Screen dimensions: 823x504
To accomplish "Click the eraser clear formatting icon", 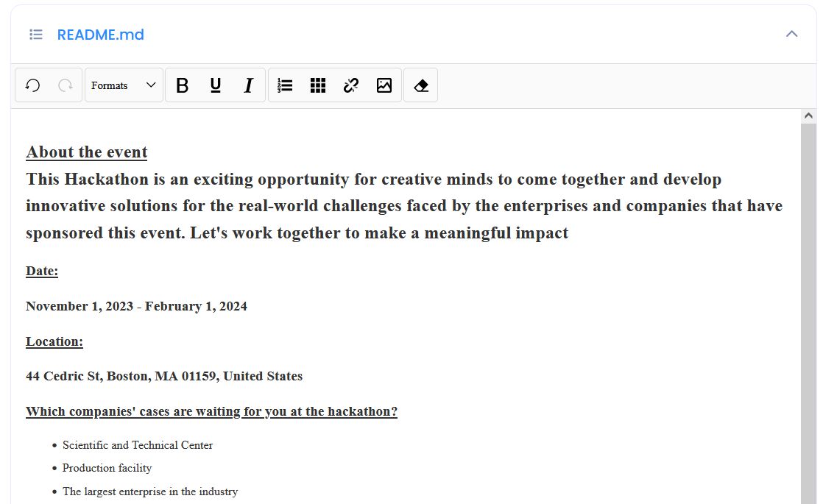I will [421, 85].
